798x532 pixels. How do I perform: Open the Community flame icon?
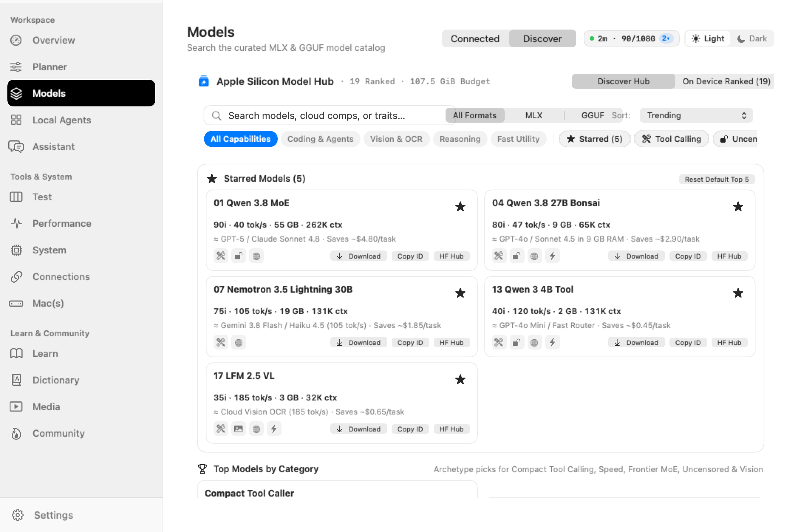pos(16,433)
